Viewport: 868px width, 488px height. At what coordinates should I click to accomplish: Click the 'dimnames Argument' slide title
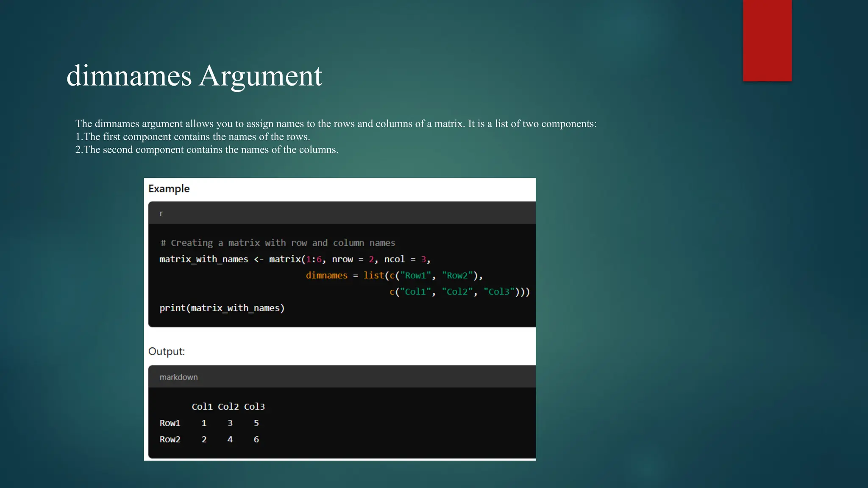point(195,76)
